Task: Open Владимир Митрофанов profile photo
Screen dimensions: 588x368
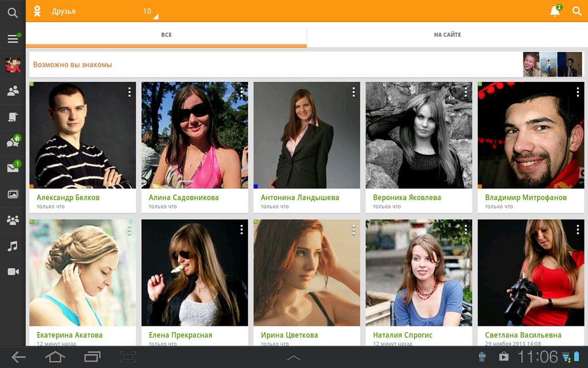Action: tap(531, 135)
